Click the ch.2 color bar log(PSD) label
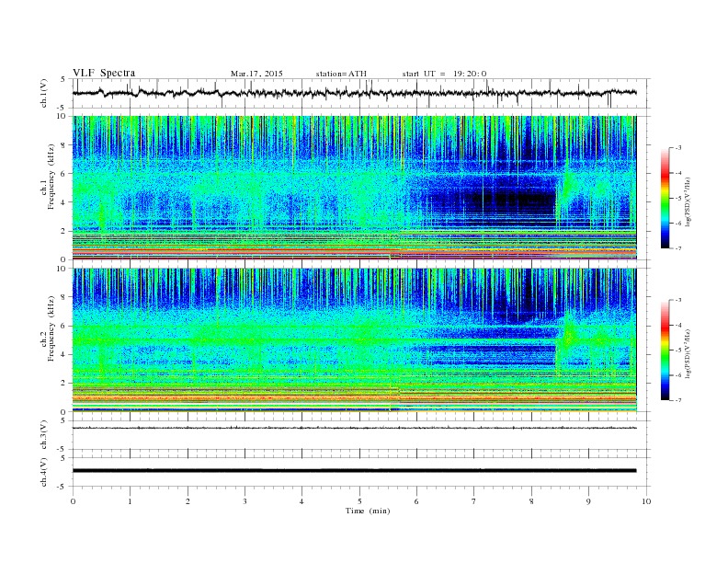The image size is (728, 563). [x=688, y=353]
